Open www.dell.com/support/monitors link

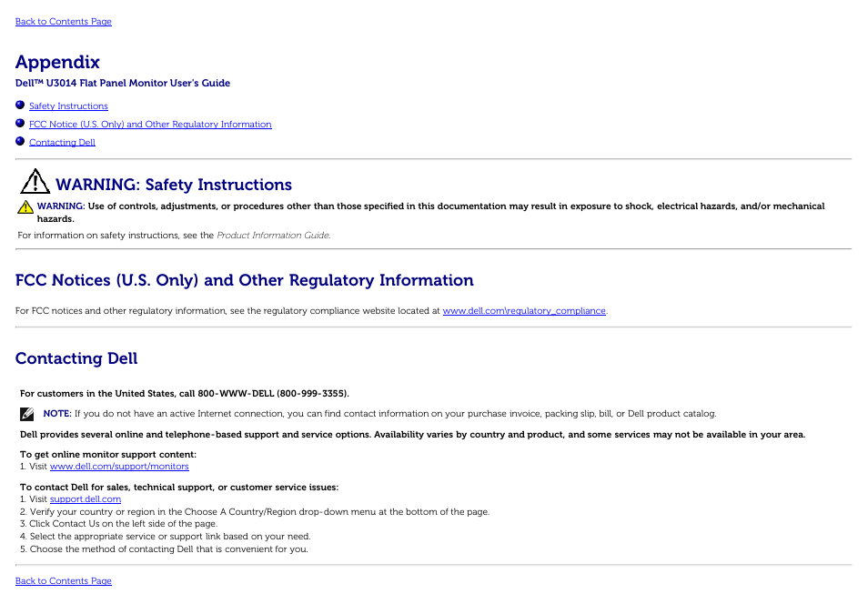coord(119,466)
